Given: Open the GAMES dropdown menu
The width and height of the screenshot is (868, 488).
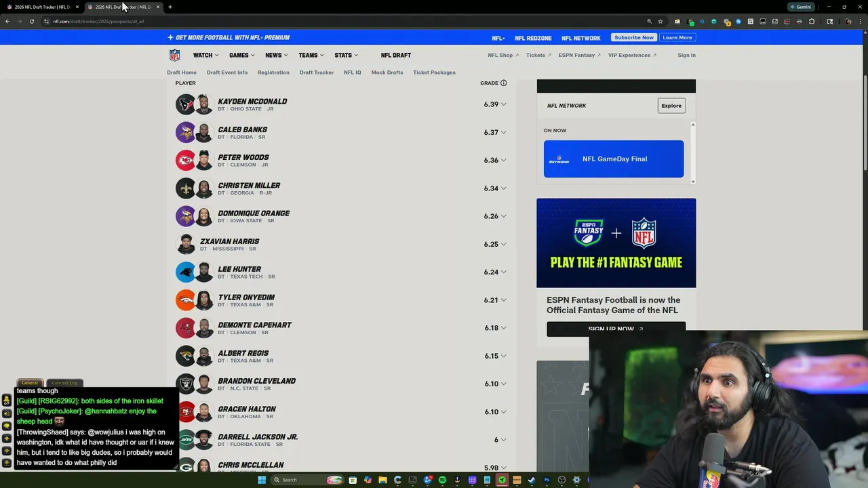Looking at the screenshot, I should coord(241,55).
